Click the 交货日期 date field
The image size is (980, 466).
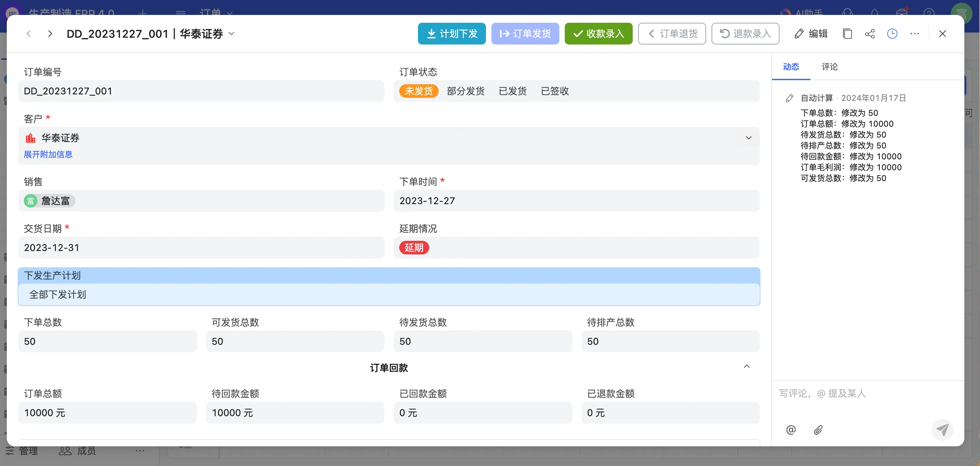click(201, 248)
